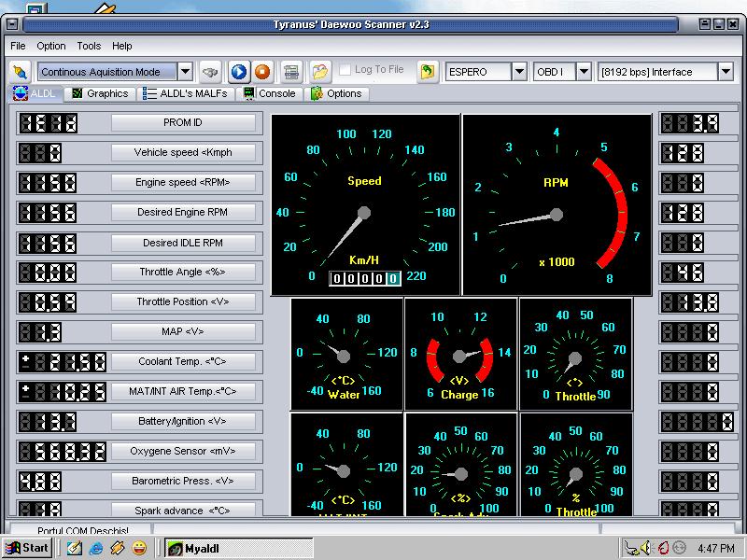The image size is (747, 560).
Task: Click the Throttle Position V button
Action: (183, 301)
